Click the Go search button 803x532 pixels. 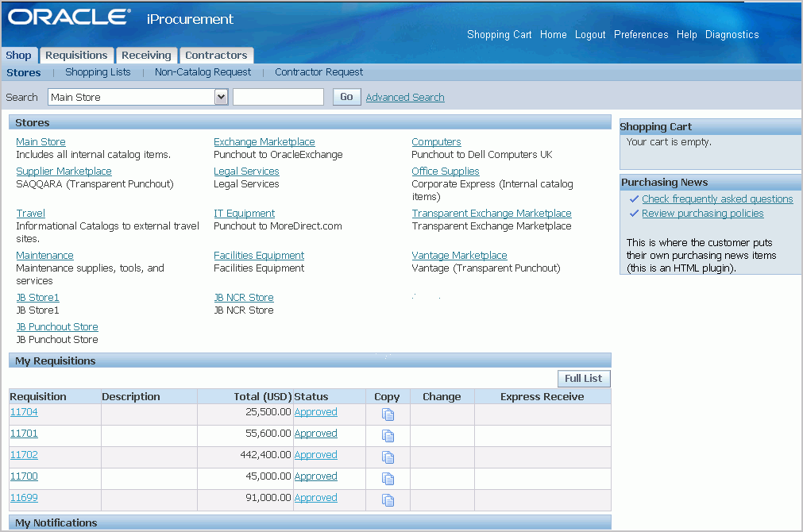coord(346,97)
